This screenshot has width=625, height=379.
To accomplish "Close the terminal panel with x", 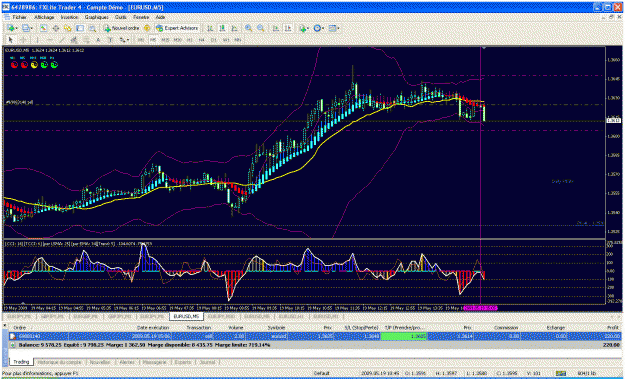I will tap(5, 326).
